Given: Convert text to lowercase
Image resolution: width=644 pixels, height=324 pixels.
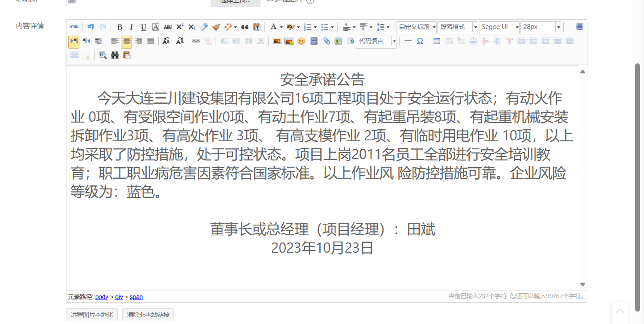Looking at the screenshot, I should [180, 41].
